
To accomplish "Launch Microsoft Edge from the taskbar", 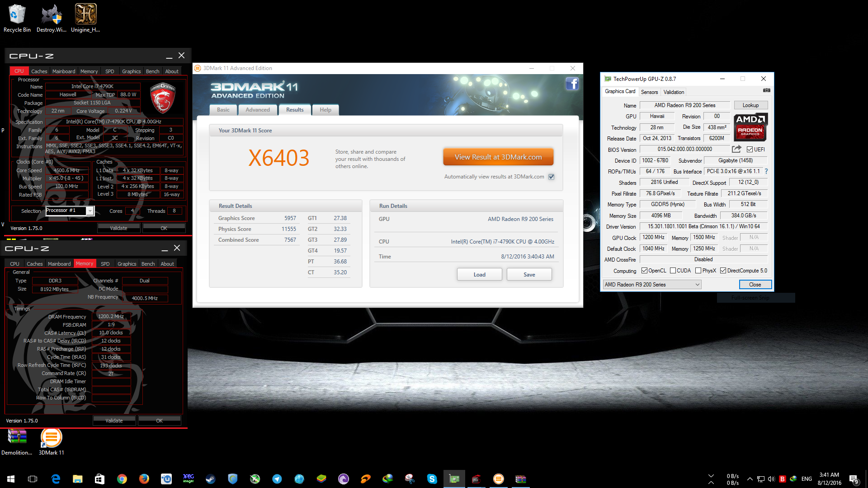I will [56, 479].
